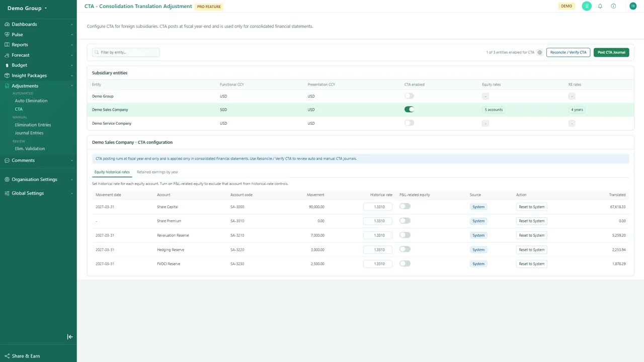Click the Reports book icon

tap(7, 45)
